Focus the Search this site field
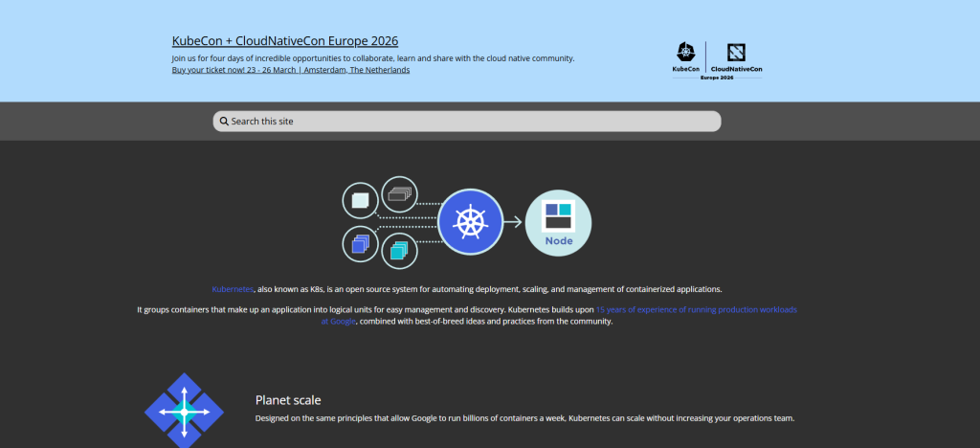This screenshot has height=448, width=980. pyautogui.click(x=467, y=122)
